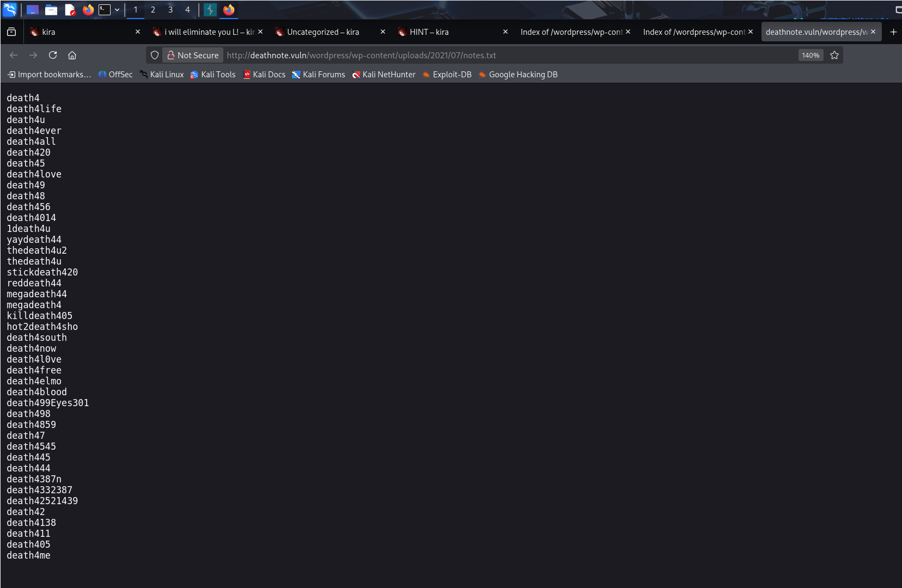Open the terminal emulator from the panel
The width and height of the screenshot is (902, 588).
coord(105,9)
